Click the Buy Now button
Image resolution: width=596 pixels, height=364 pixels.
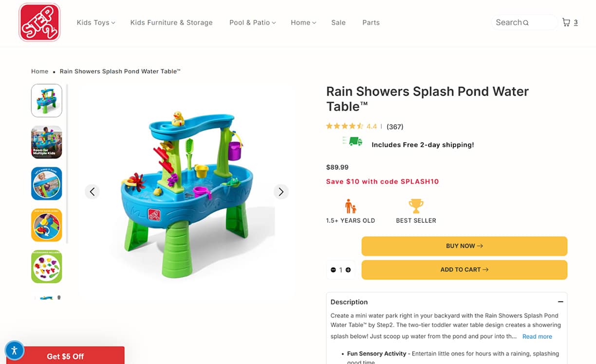pyautogui.click(x=464, y=246)
